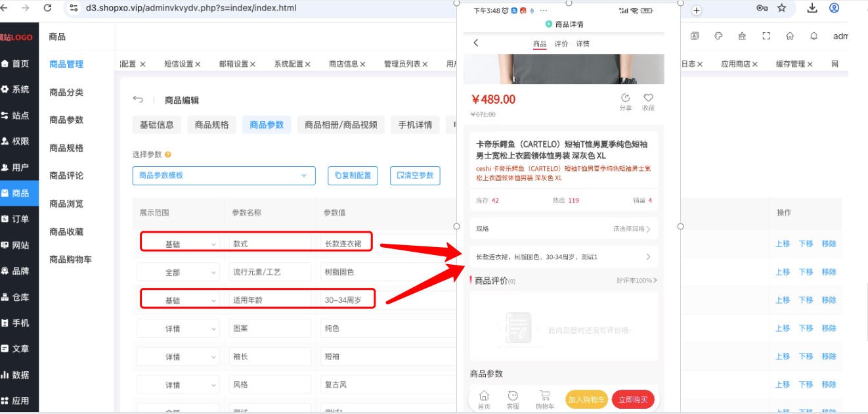
Task: Click the 收藏 heart icon in phone preview
Action: [x=648, y=98]
